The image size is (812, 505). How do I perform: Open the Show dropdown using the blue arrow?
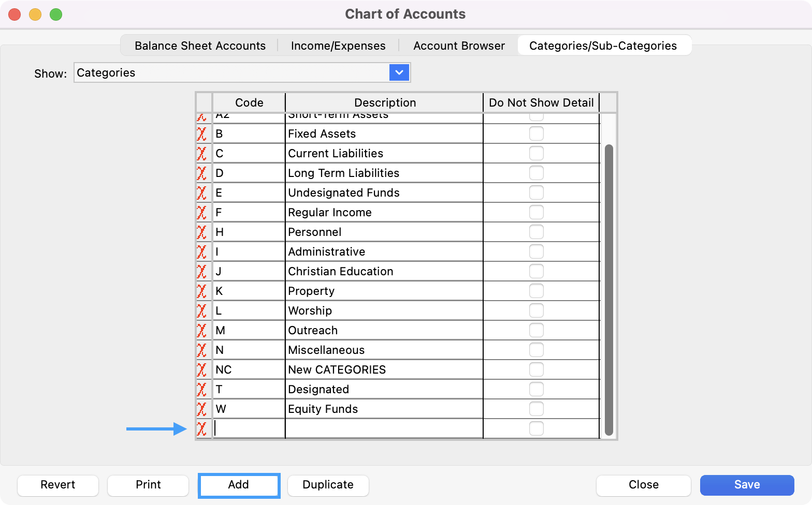(399, 72)
